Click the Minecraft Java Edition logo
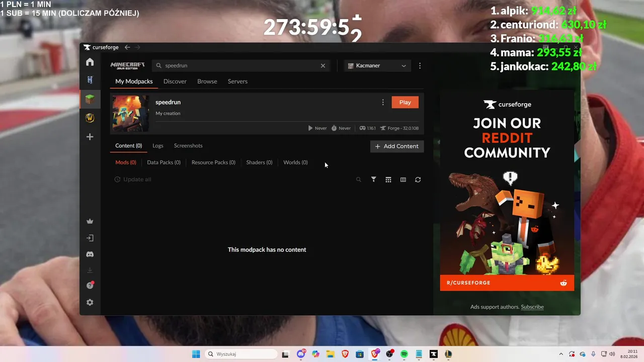Screen dimensions: 644x362 [127, 65]
